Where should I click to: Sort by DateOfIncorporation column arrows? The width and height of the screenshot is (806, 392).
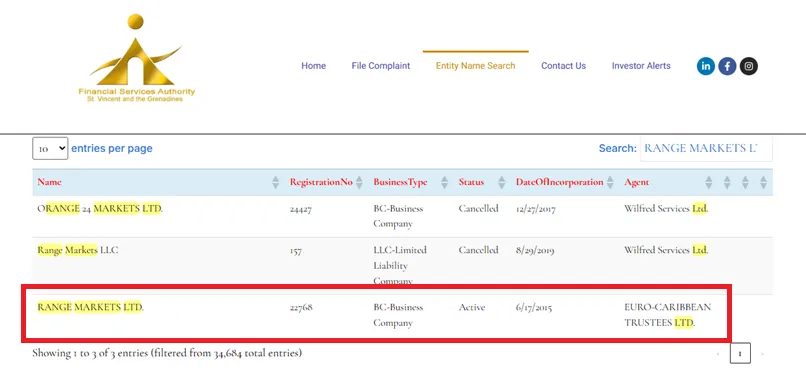610,182
